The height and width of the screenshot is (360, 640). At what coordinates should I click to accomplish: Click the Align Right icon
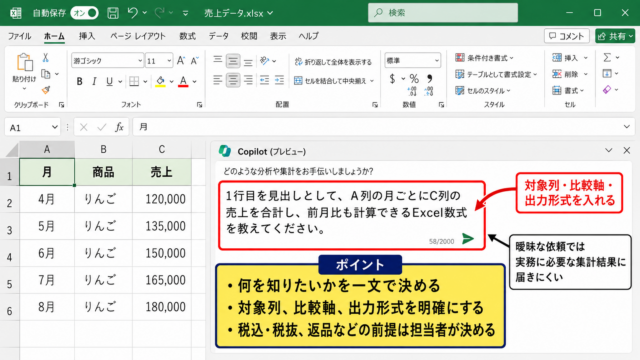[248, 80]
